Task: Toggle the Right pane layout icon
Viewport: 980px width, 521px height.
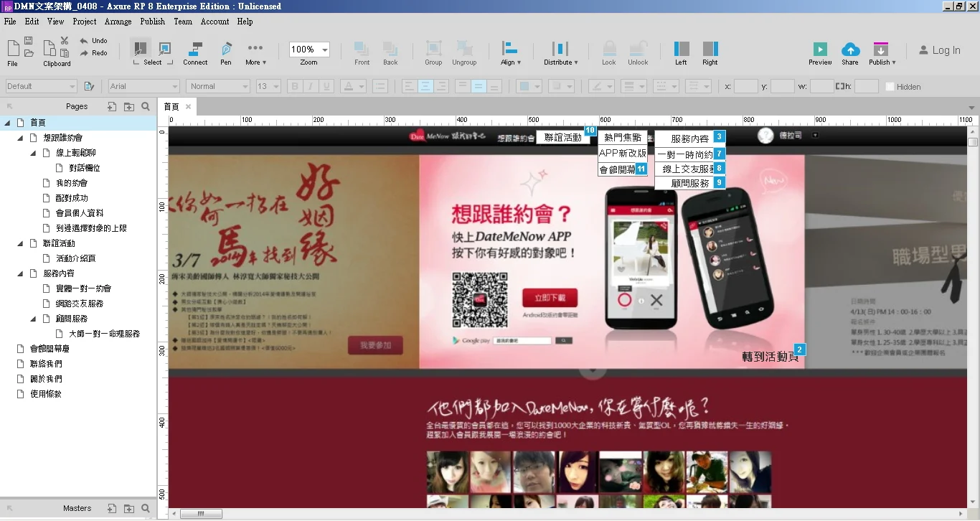Action: pyautogui.click(x=710, y=49)
